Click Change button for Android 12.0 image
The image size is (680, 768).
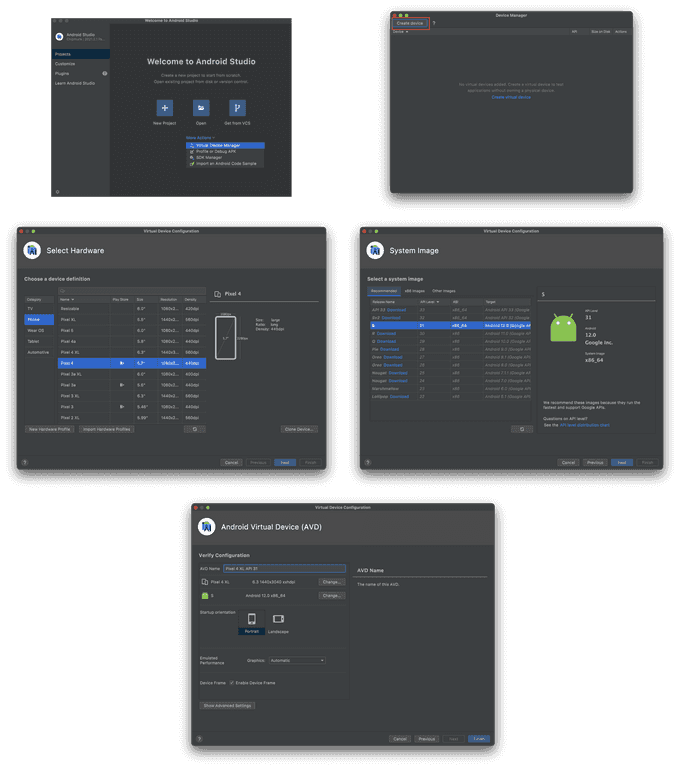332,596
